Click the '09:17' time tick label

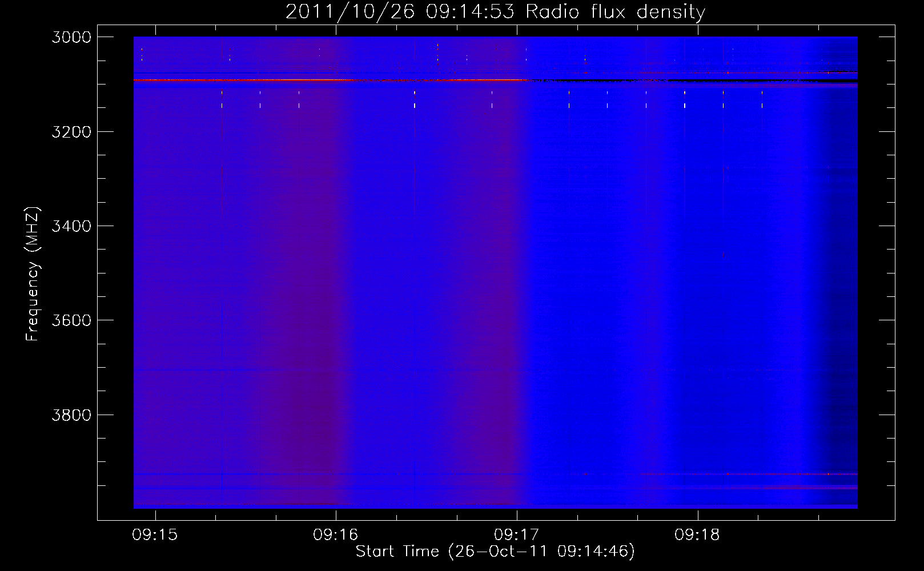[517, 534]
